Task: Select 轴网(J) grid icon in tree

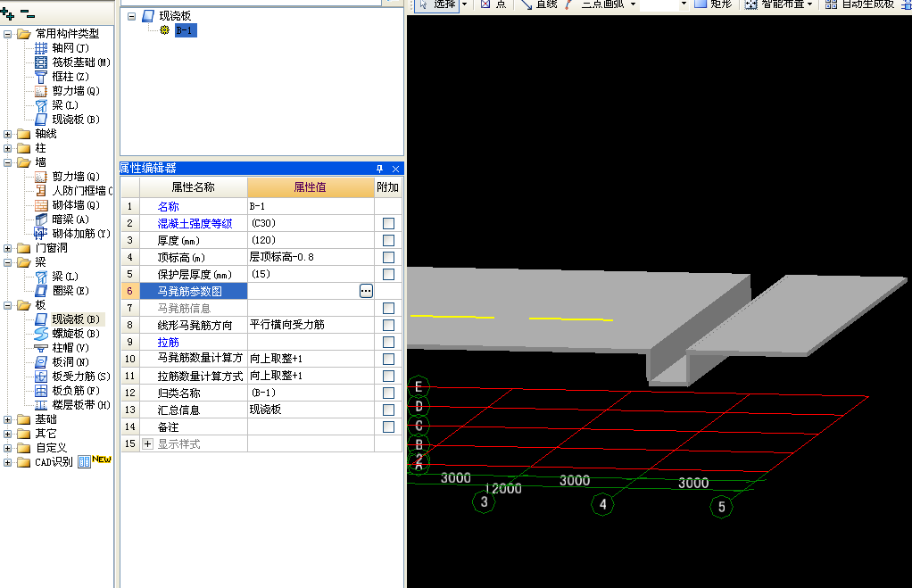Action: pos(41,48)
